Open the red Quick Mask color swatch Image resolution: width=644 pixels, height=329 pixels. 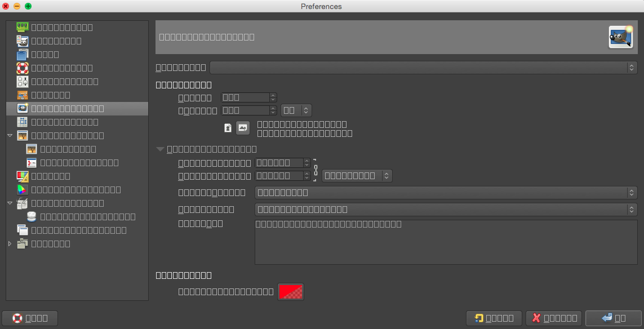291,292
